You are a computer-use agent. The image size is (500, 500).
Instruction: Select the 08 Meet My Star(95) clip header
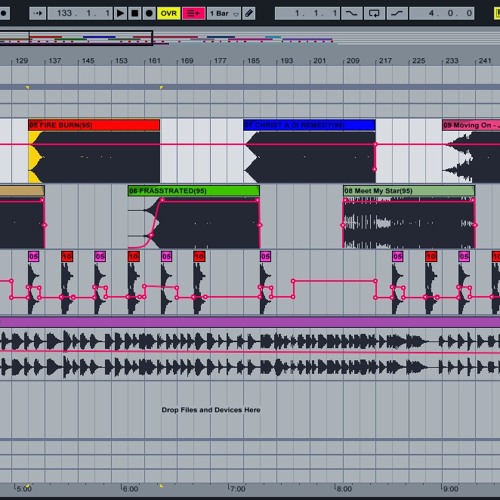409,191
